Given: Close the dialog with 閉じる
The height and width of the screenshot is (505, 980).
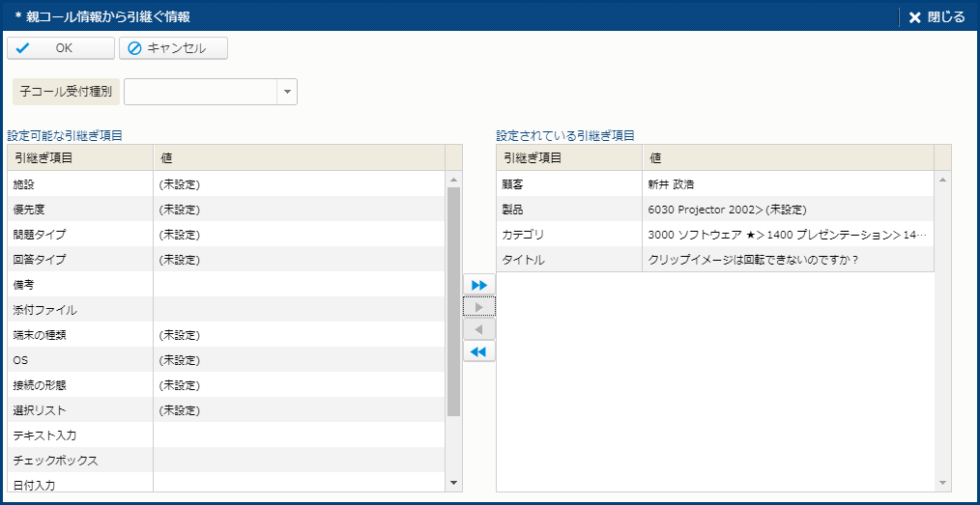Looking at the screenshot, I should (937, 16).
